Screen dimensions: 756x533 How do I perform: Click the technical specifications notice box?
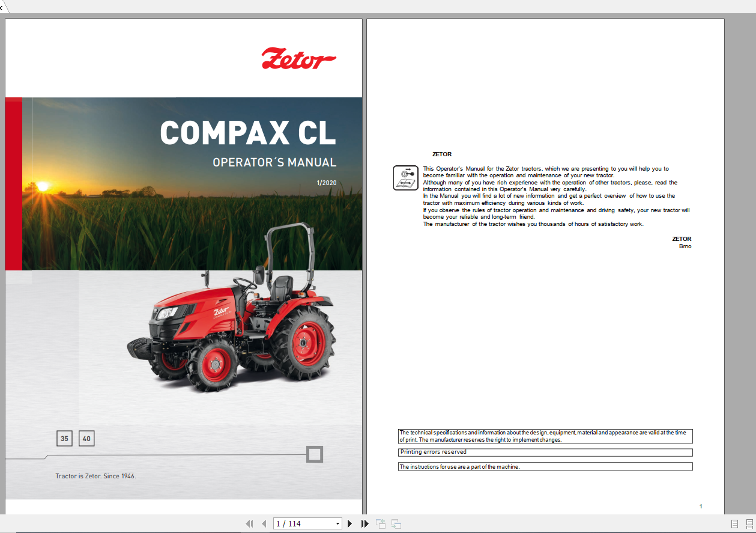545,436
